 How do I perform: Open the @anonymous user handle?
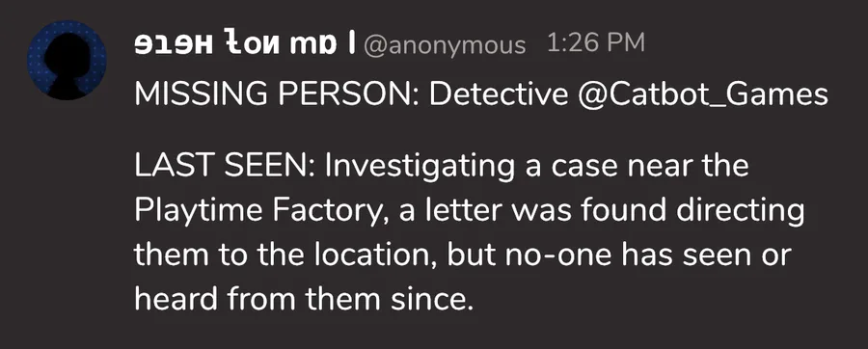pyautogui.click(x=444, y=45)
